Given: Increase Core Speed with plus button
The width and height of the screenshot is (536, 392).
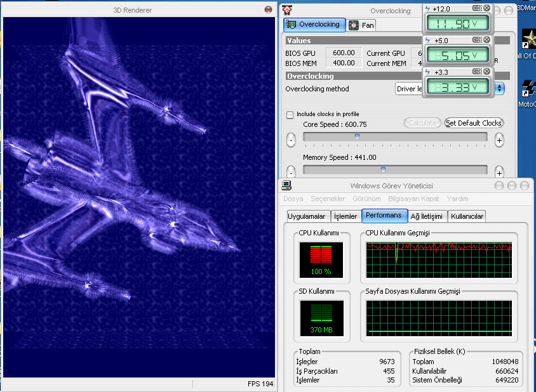Looking at the screenshot, I should coord(500,140).
